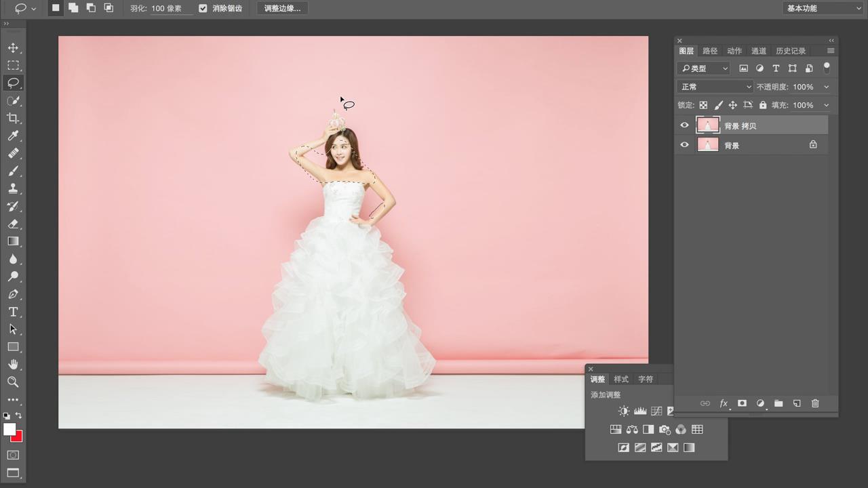The height and width of the screenshot is (488, 868).
Task: Click the 调整边缘... button
Action: point(282,8)
